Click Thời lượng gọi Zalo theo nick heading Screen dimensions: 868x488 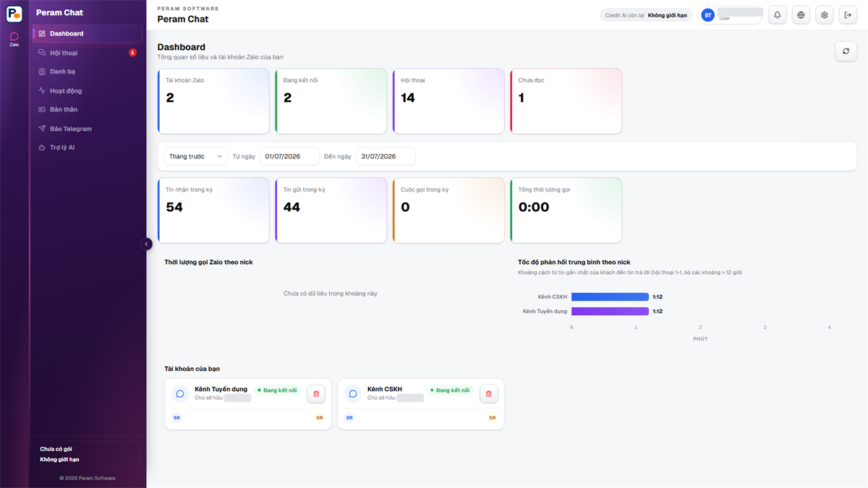(x=208, y=262)
